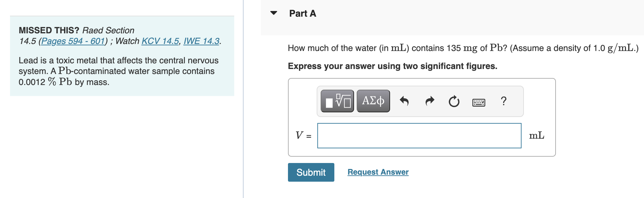Screen dimensions: 644x198
Task: Focus the V answer input field
Action: (x=419, y=136)
